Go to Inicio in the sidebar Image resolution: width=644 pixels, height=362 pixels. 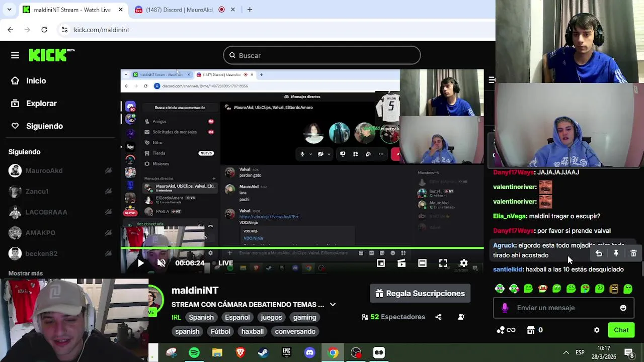(29, 80)
